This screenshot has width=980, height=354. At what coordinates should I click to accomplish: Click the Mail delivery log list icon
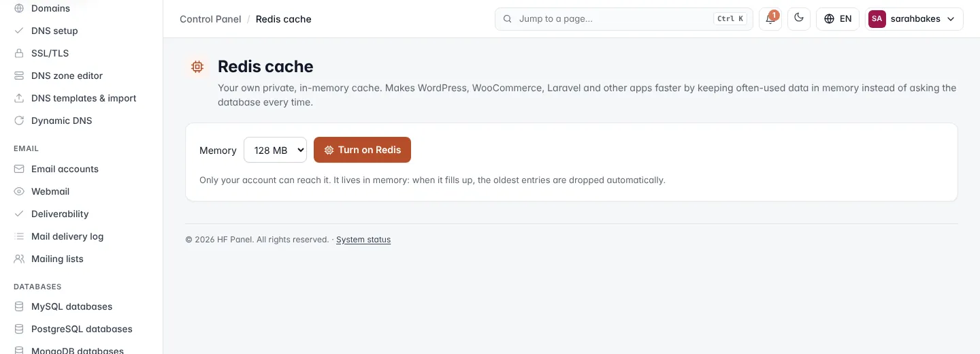click(19, 236)
